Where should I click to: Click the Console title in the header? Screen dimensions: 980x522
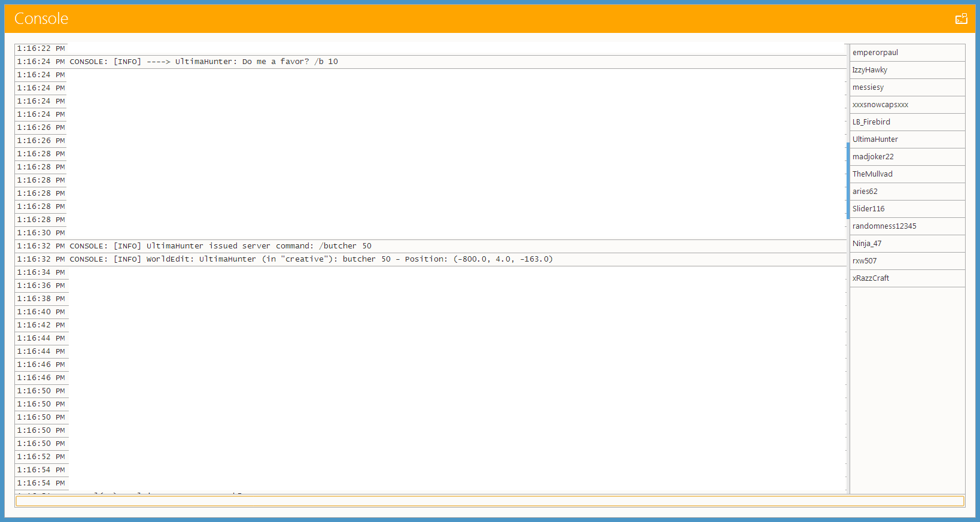[41, 19]
